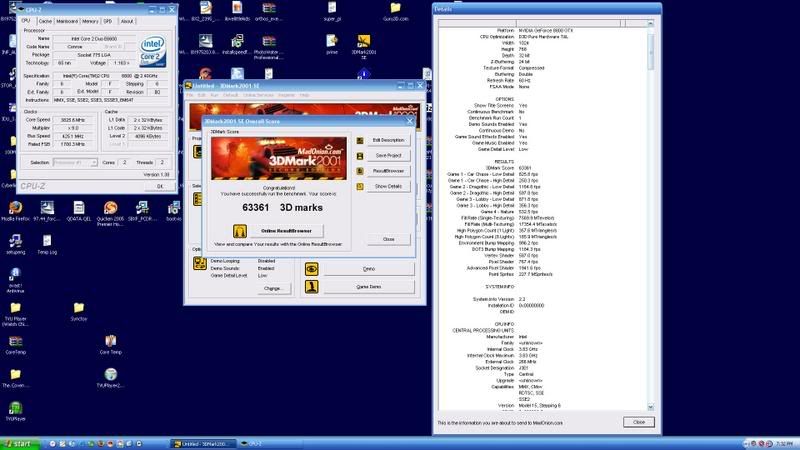Click the Change... options button in 3DMark
The height and width of the screenshot is (450, 800).
tap(272, 289)
